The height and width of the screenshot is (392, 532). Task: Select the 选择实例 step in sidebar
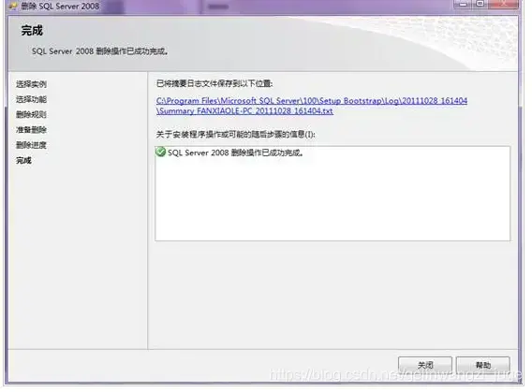click(31, 84)
